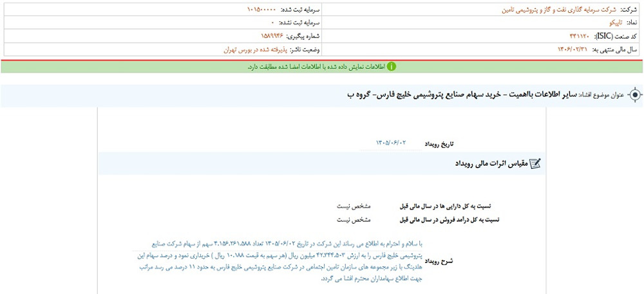Click event date field ۱۴۰۵/۰۶/۰۲
This screenshot has width=644, height=294.
point(391,142)
